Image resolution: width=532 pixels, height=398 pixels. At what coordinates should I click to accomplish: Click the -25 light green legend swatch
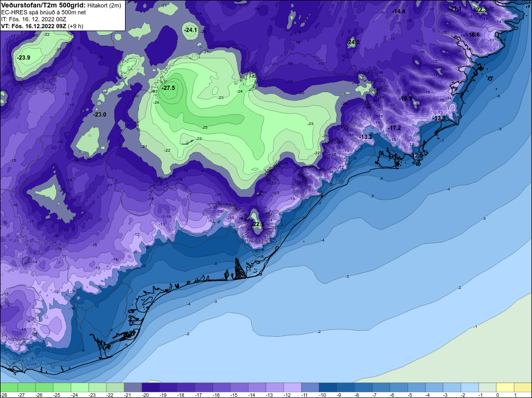[x=62, y=387]
